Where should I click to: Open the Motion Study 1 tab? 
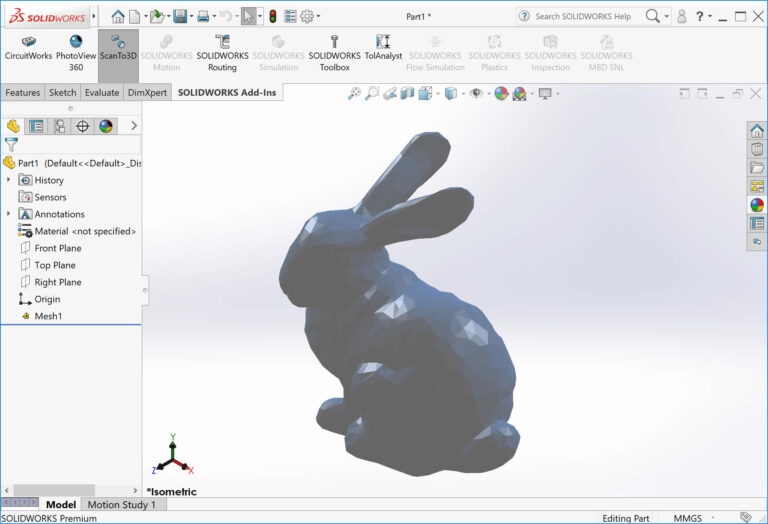[x=121, y=505]
